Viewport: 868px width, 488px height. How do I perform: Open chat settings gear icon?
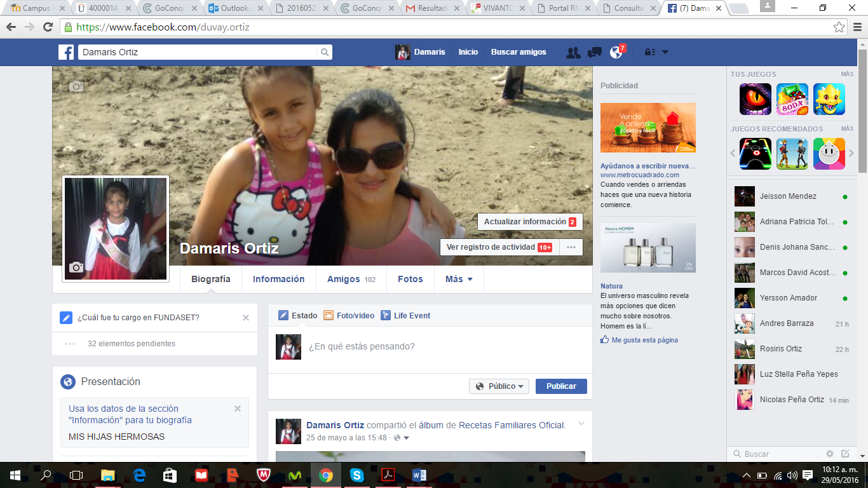coord(830,454)
